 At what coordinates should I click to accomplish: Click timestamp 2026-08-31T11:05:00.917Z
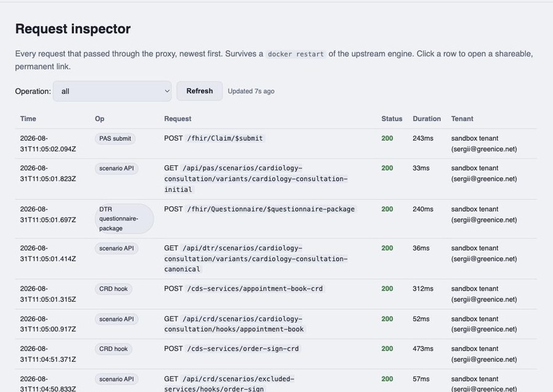pyautogui.click(x=48, y=324)
